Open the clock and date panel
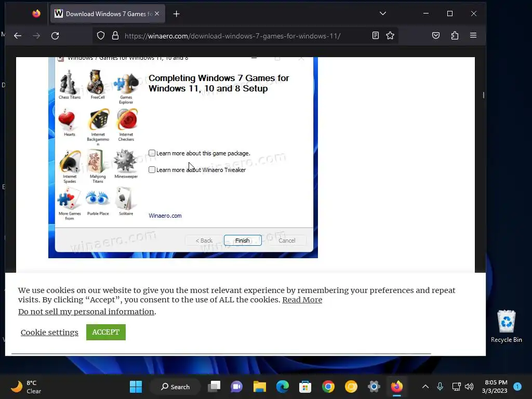This screenshot has width=532, height=399. [495, 387]
